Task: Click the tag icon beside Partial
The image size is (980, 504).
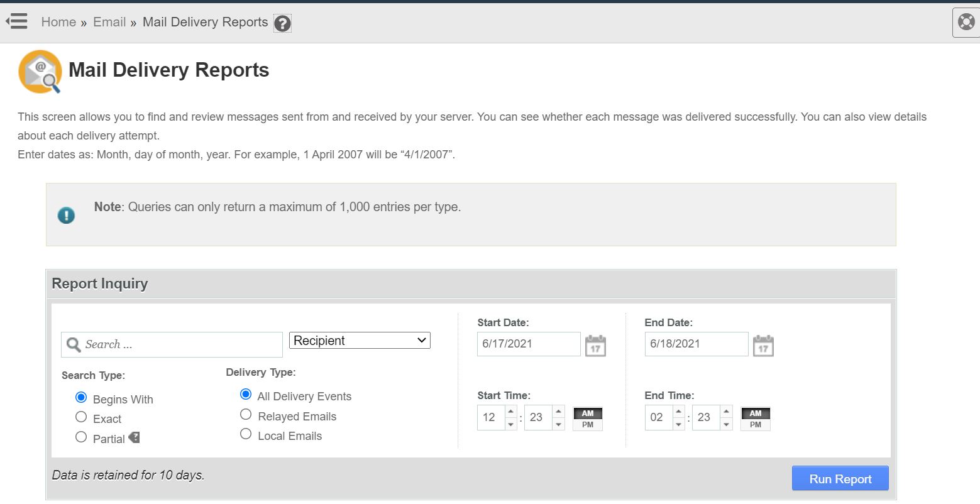Action: pos(134,437)
